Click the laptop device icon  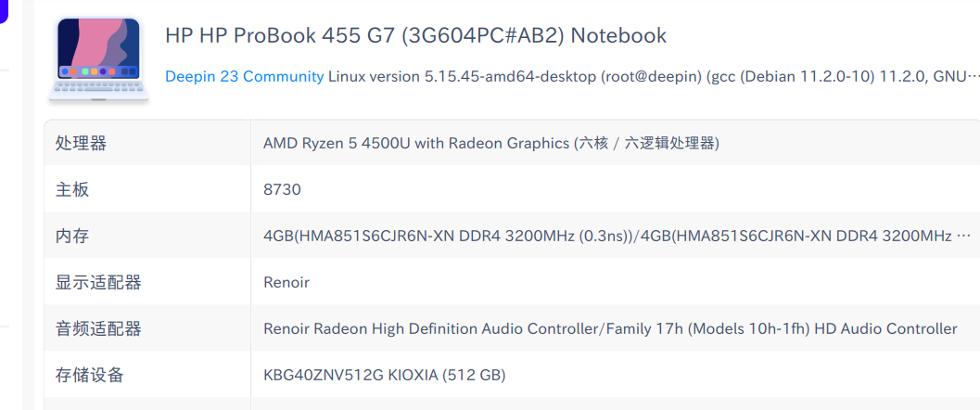pos(99,58)
